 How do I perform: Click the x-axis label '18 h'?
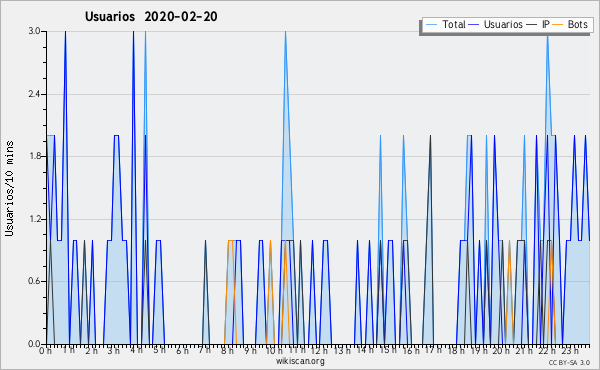coord(456,351)
